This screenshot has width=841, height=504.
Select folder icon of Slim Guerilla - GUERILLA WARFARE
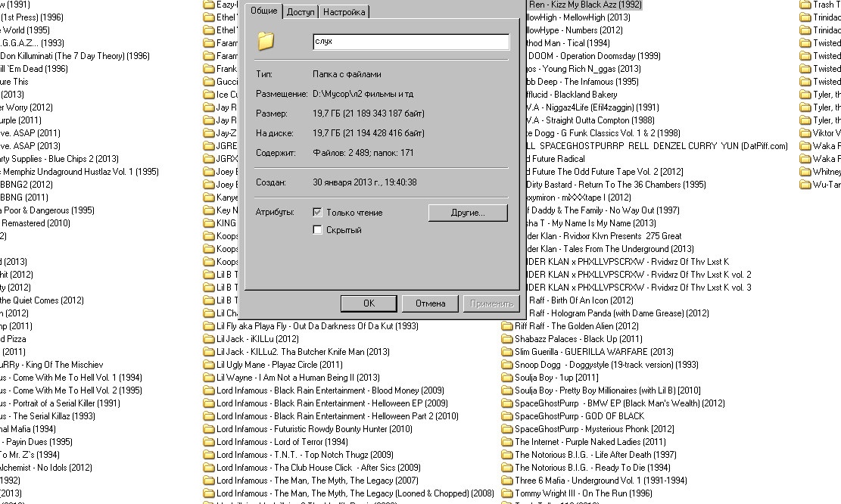click(507, 352)
